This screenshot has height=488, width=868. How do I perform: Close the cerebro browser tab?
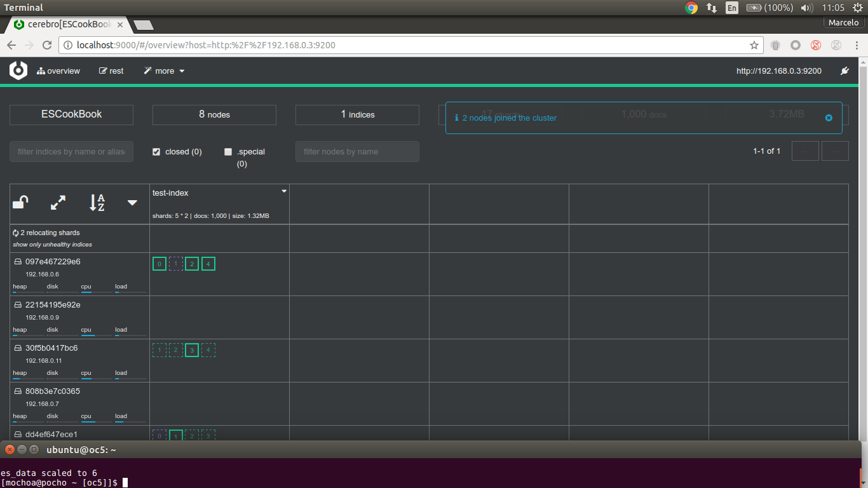click(120, 25)
